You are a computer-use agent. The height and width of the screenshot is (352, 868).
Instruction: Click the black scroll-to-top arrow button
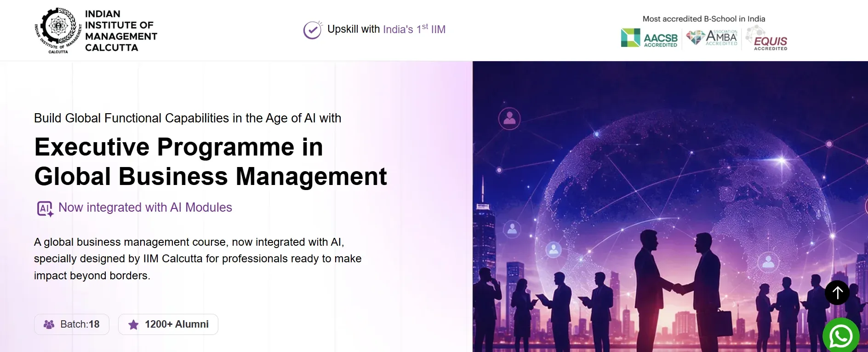pyautogui.click(x=837, y=293)
